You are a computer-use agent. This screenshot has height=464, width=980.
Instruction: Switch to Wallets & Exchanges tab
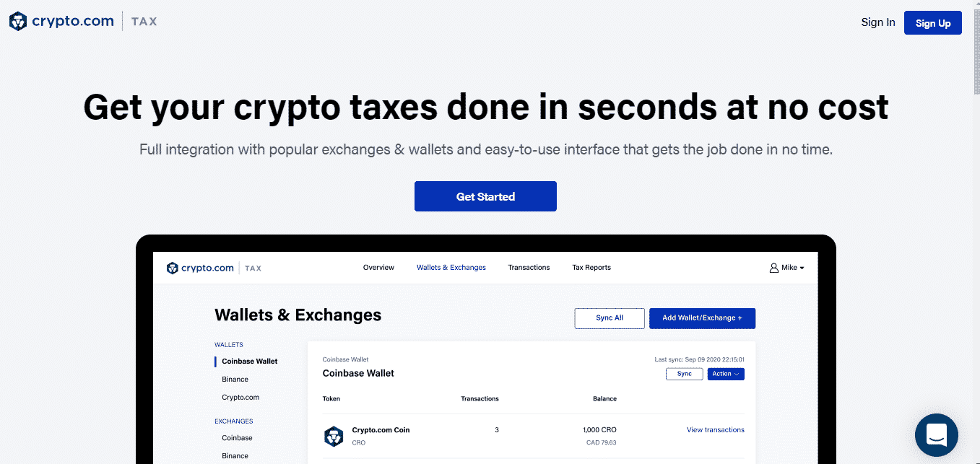451,268
